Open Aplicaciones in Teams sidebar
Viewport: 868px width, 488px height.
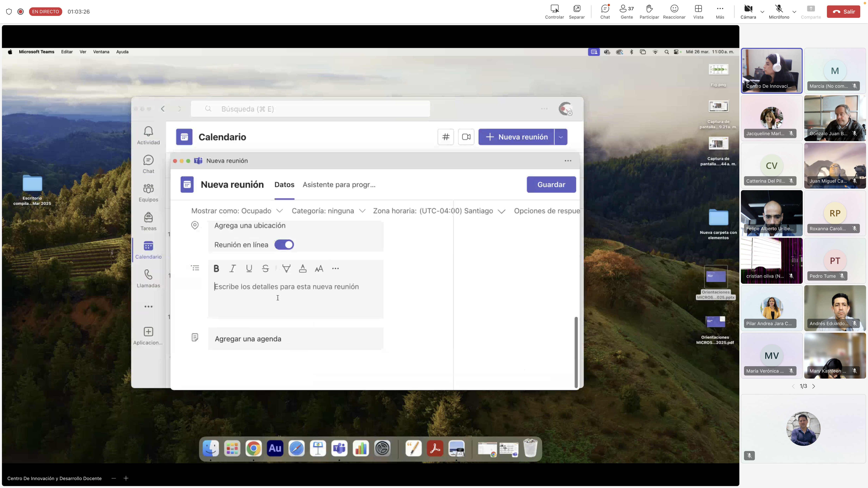tap(148, 336)
